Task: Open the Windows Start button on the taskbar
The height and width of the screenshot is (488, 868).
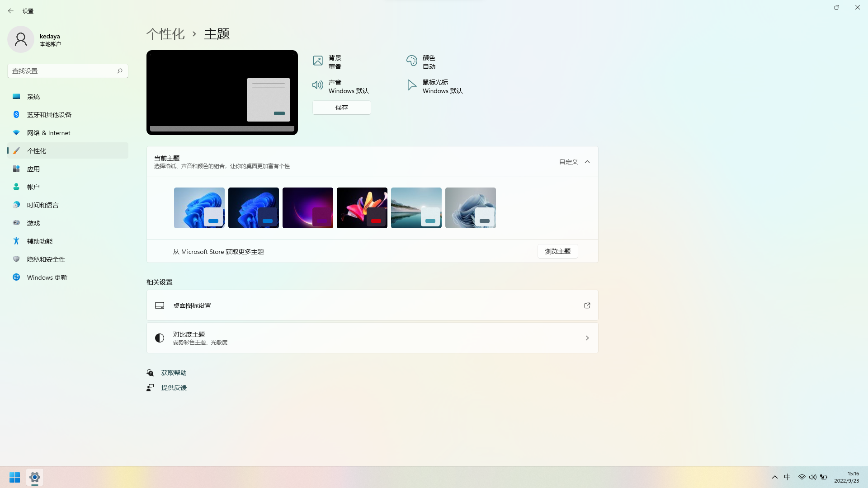Action: (x=14, y=477)
